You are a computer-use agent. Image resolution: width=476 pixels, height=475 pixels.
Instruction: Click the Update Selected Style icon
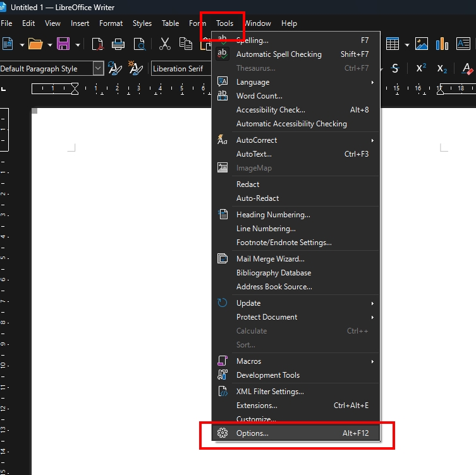tap(115, 68)
